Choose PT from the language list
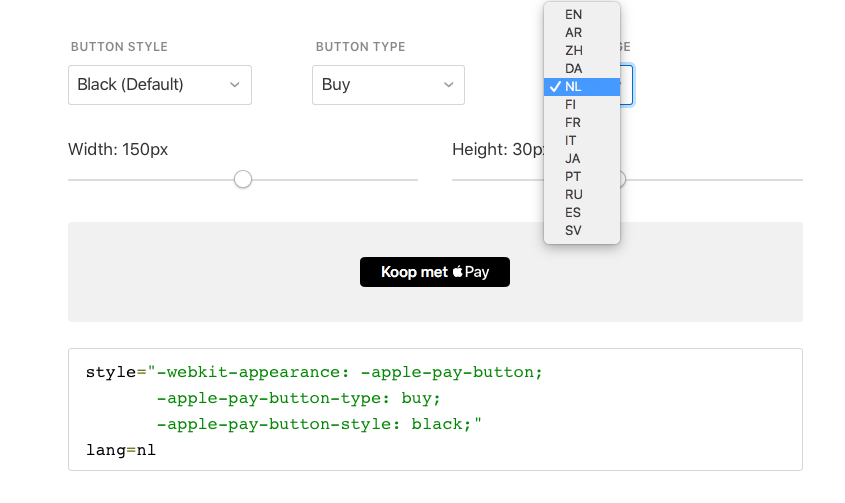The image size is (845, 503). 581,176
